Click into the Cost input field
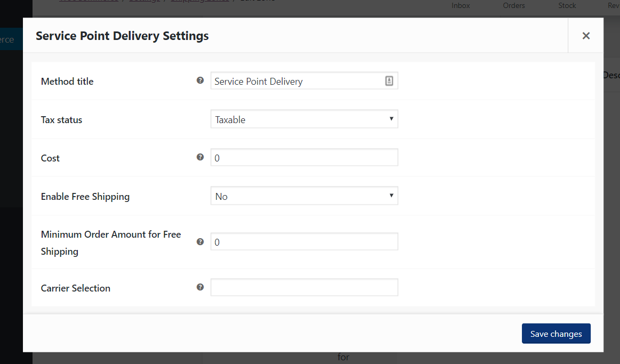The height and width of the screenshot is (364, 620). click(304, 157)
